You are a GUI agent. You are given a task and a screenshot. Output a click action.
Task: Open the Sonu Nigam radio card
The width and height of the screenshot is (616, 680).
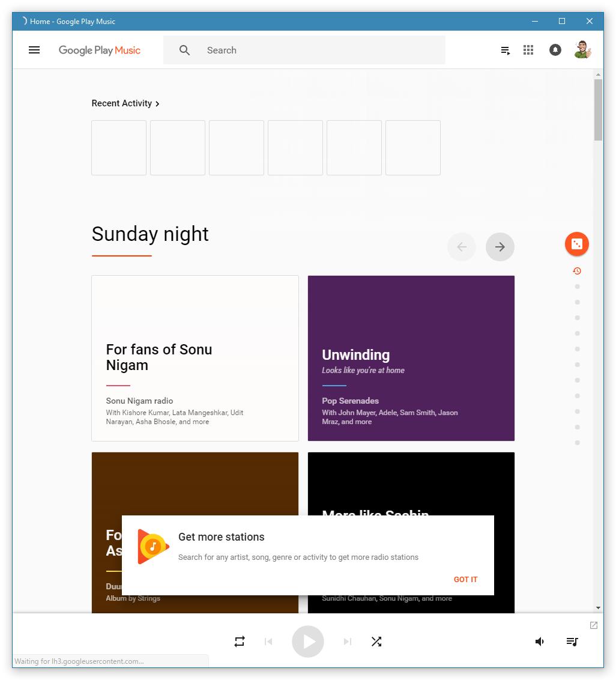[x=195, y=358]
